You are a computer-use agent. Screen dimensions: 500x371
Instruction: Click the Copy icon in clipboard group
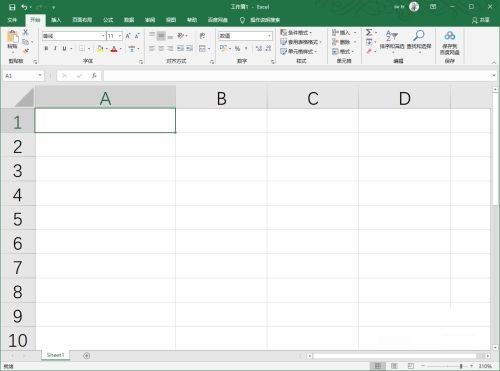(x=25, y=42)
